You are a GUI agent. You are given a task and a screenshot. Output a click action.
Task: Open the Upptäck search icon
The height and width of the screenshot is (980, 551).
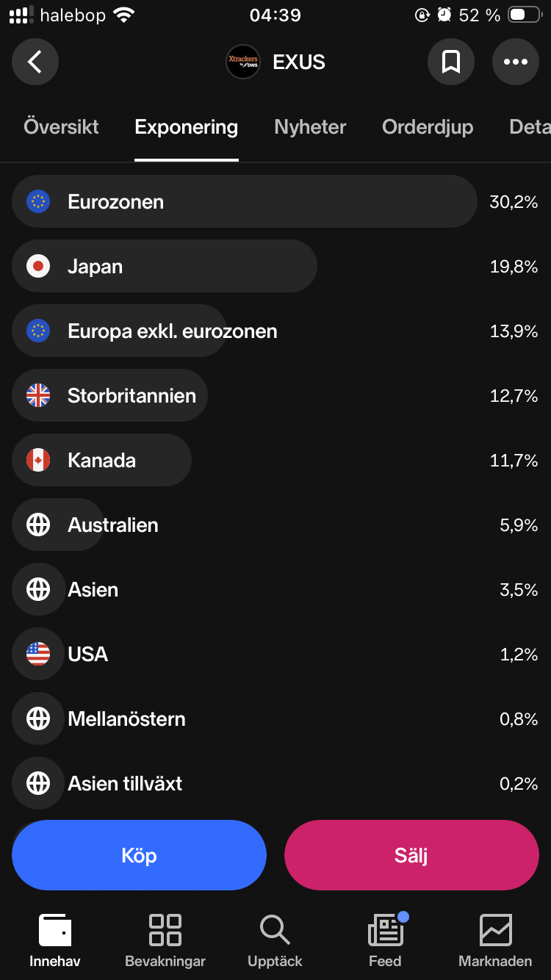click(275, 930)
